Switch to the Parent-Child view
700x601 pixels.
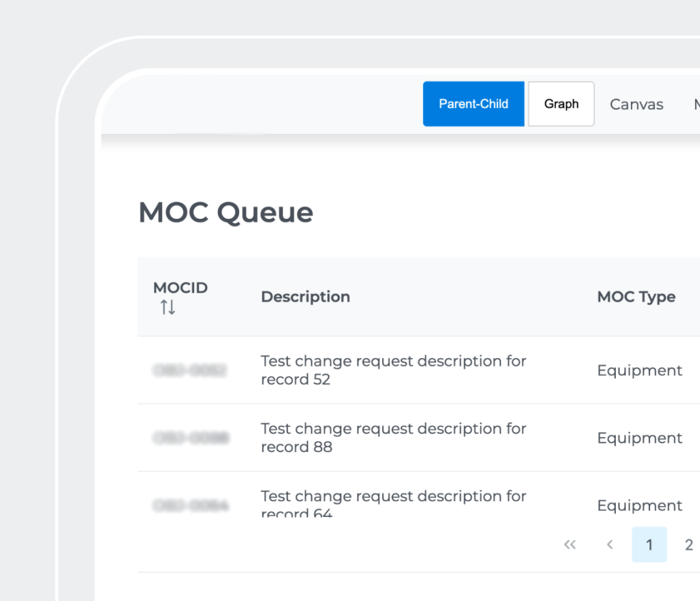(473, 104)
